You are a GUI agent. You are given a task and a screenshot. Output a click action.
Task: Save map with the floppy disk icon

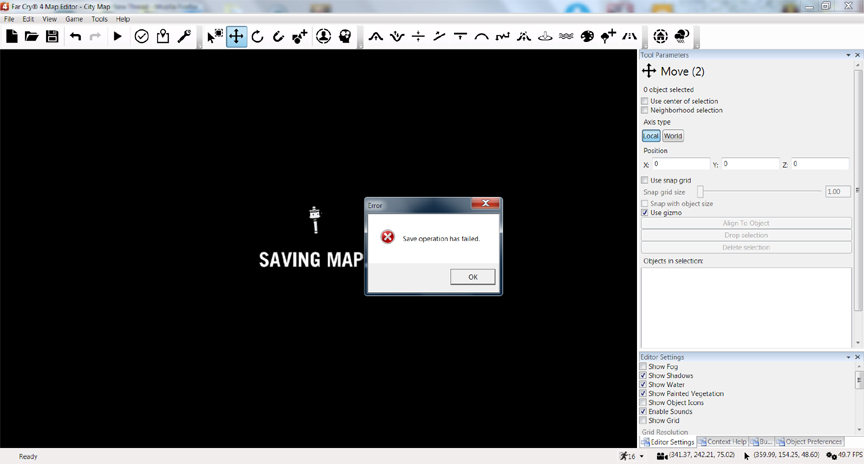(x=52, y=36)
